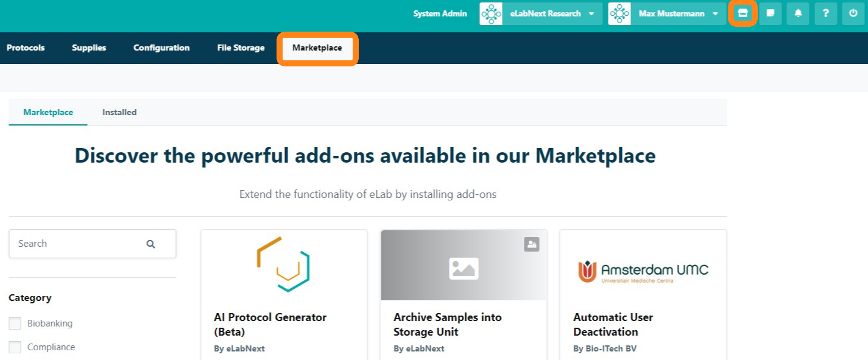
Task: Click the search magnifier icon
Action: [150, 244]
